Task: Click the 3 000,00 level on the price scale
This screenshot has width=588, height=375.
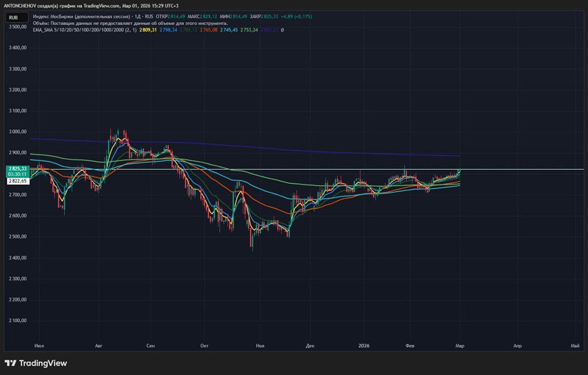Action: pyautogui.click(x=18, y=132)
